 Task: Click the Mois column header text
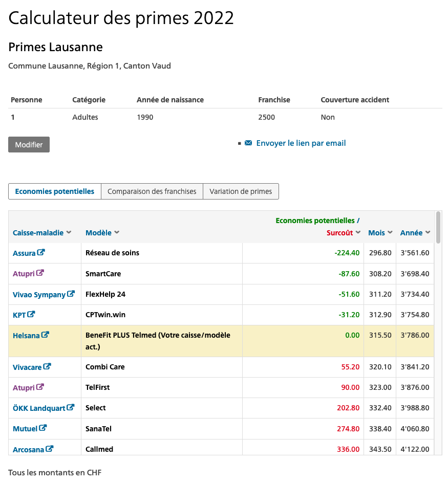point(376,233)
